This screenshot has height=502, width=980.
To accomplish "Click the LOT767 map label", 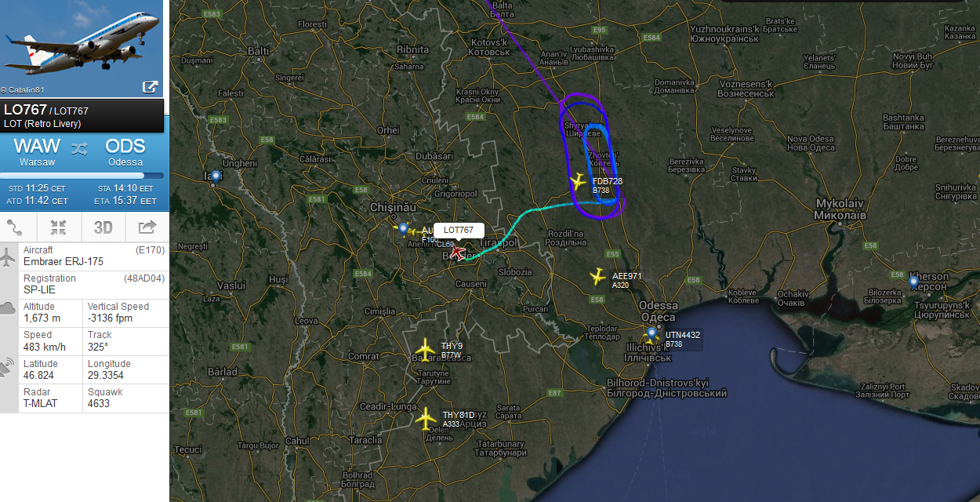I will click(459, 230).
